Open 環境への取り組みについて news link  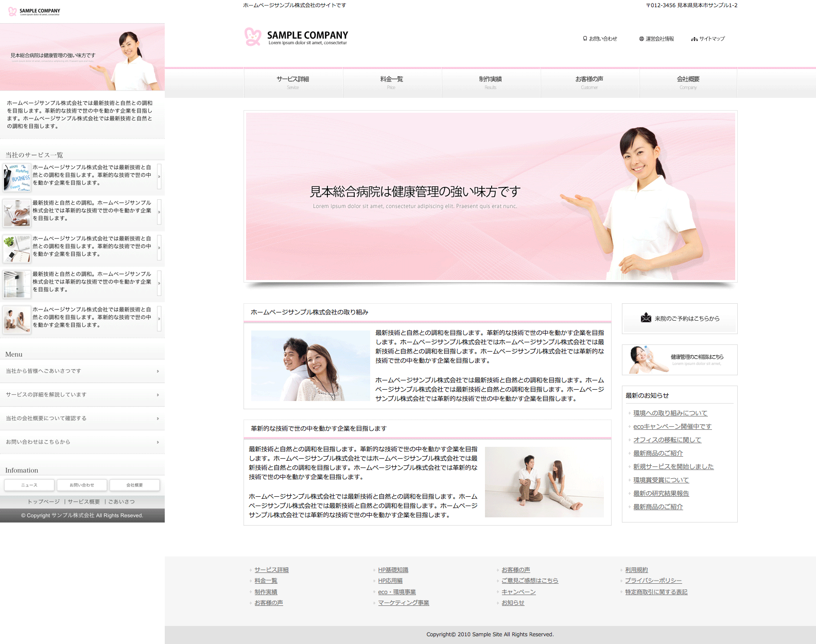670,413
